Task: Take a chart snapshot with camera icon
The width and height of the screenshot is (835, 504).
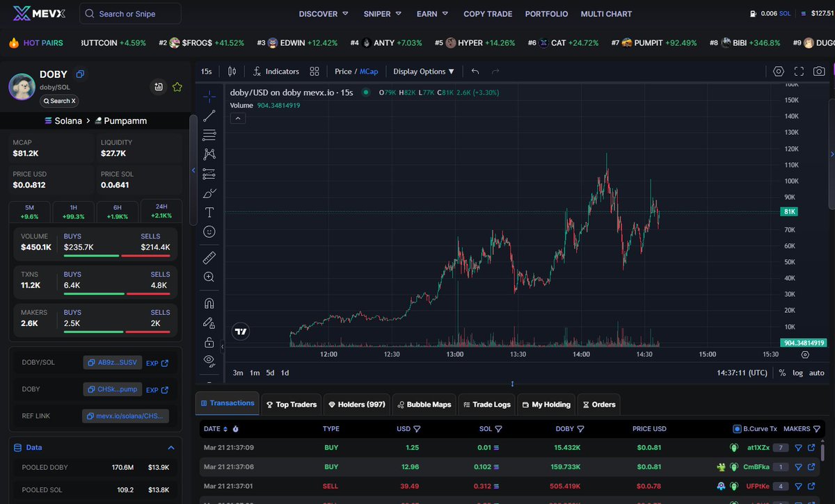Action: pyautogui.click(x=819, y=72)
